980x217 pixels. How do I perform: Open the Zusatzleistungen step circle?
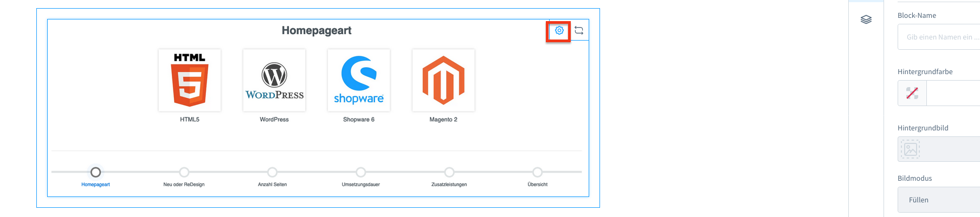(449, 172)
